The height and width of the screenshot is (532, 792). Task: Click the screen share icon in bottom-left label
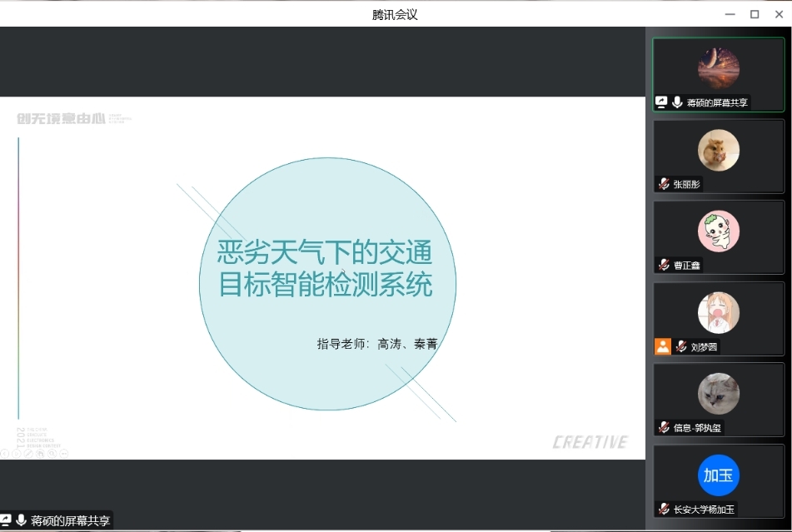tap(6, 520)
